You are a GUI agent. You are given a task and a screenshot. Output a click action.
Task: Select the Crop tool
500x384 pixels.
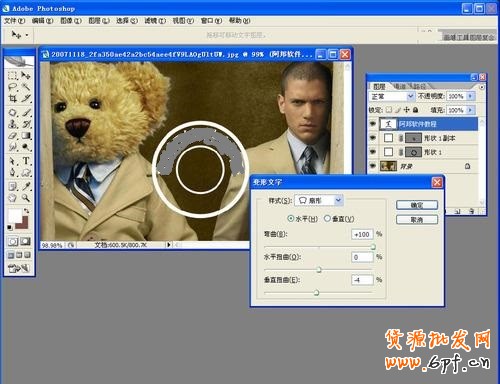[x=13, y=99]
